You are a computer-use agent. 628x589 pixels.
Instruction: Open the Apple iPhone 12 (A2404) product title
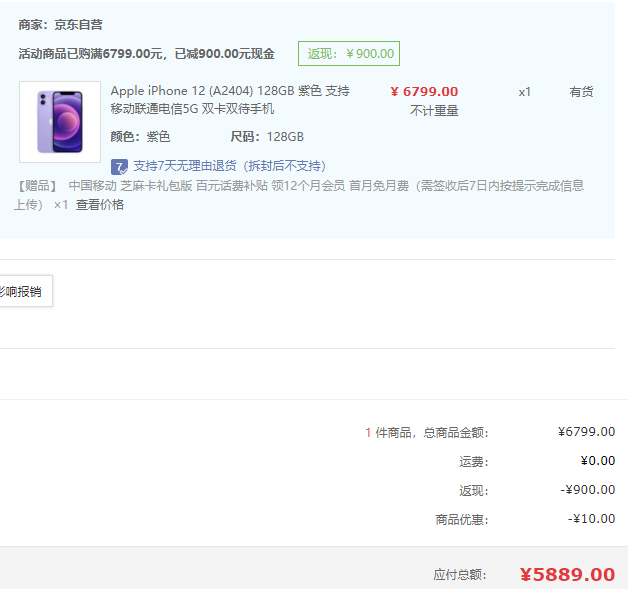tap(230, 100)
